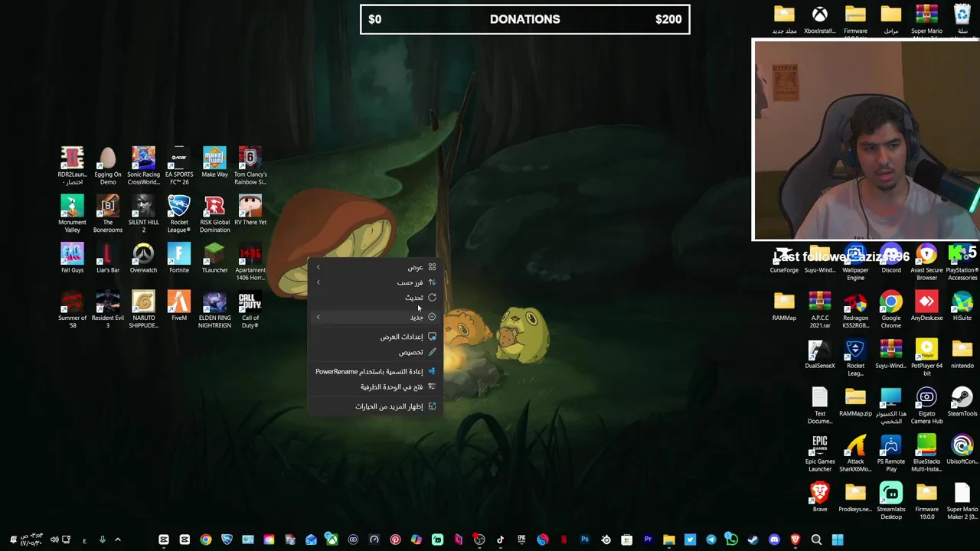Viewport: 980px width, 551px height.
Task: Select Overwatch desktop icon
Action: point(143,258)
